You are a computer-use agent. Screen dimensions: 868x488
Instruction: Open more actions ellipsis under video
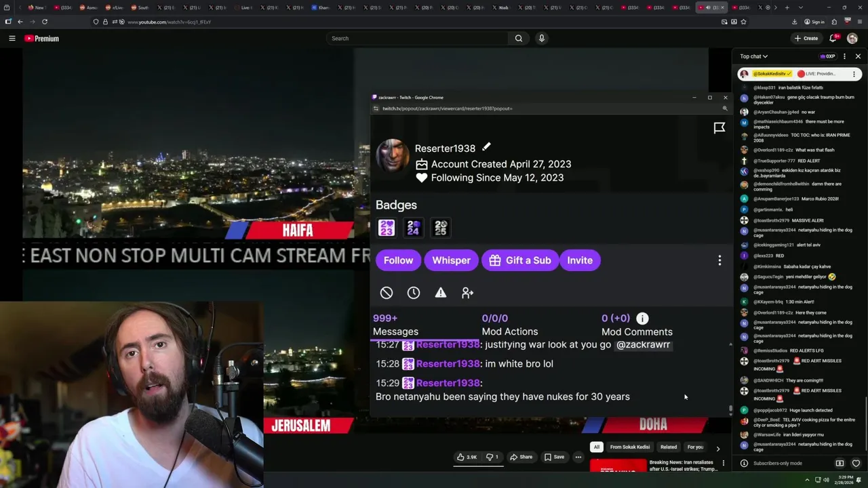tap(578, 457)
